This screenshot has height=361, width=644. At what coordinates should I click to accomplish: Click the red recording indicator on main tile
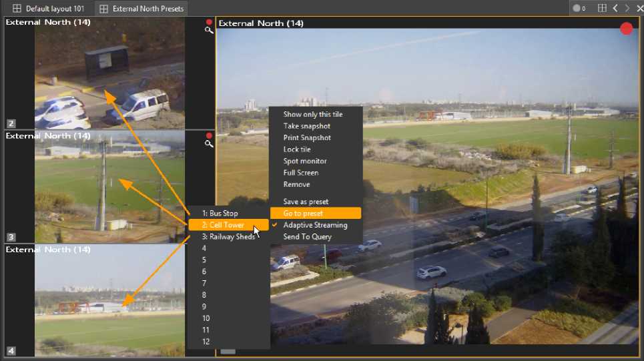coord(626,29)
